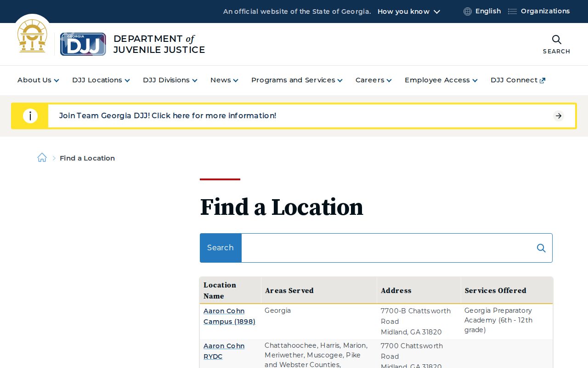Click the Location Name column header
Image resolution: width=588 pixels, height=368 pixels.
point(230,291)
